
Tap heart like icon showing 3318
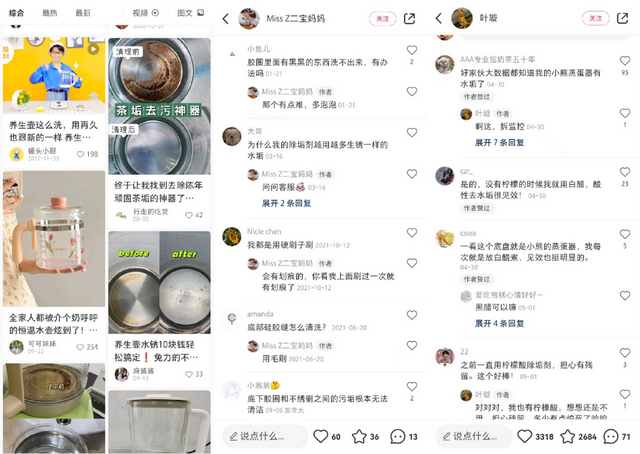pos(524,436)
